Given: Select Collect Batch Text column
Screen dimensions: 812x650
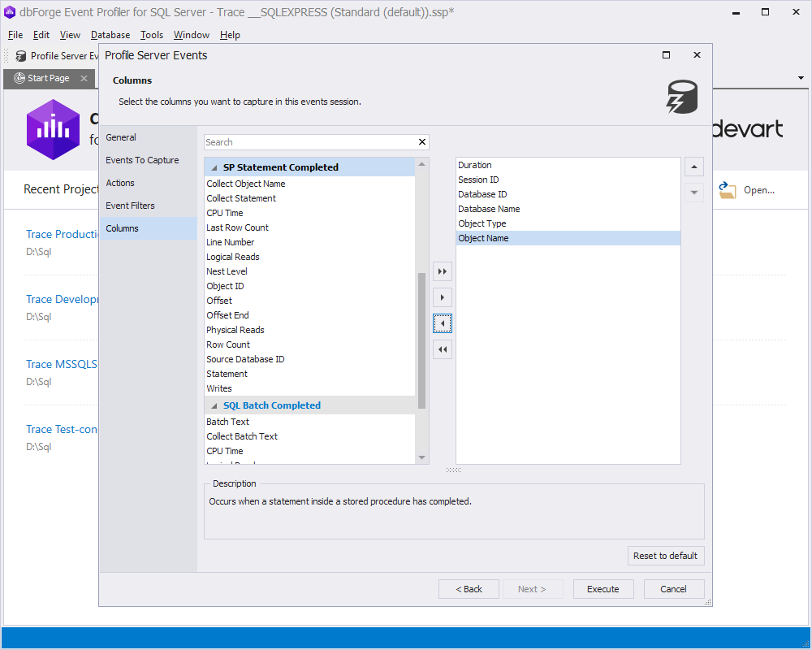Looking at the screenshot, I should pos(309,436).
